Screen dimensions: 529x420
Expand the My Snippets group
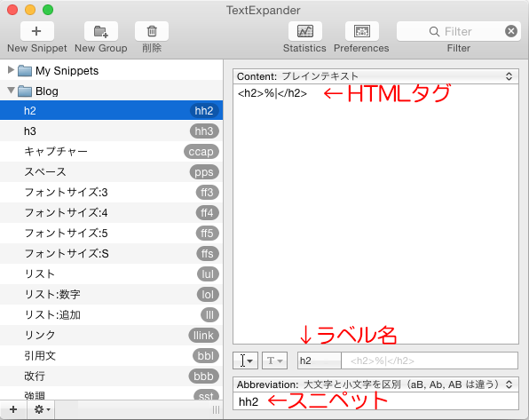click(x=11, y=70)
